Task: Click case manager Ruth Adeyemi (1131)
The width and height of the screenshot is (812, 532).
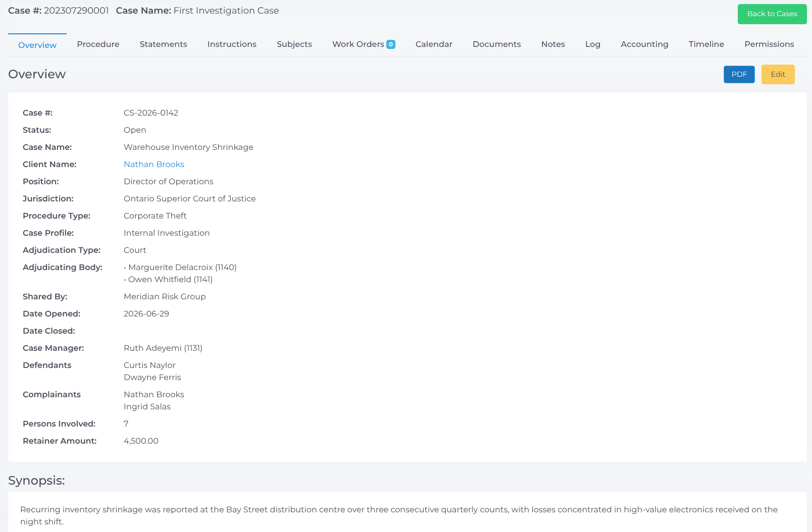Action: click(x=163, y=348)
